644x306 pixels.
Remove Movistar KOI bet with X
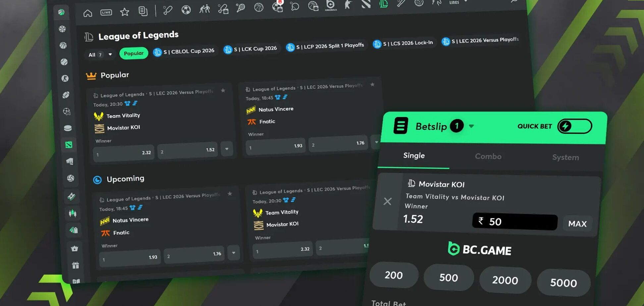(x=387, y=201)
